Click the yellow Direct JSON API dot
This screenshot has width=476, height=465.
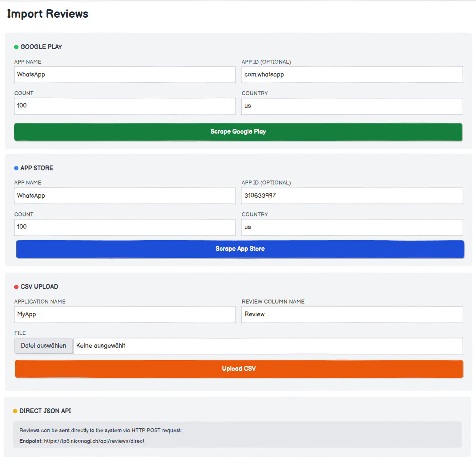tap(15, 411)
